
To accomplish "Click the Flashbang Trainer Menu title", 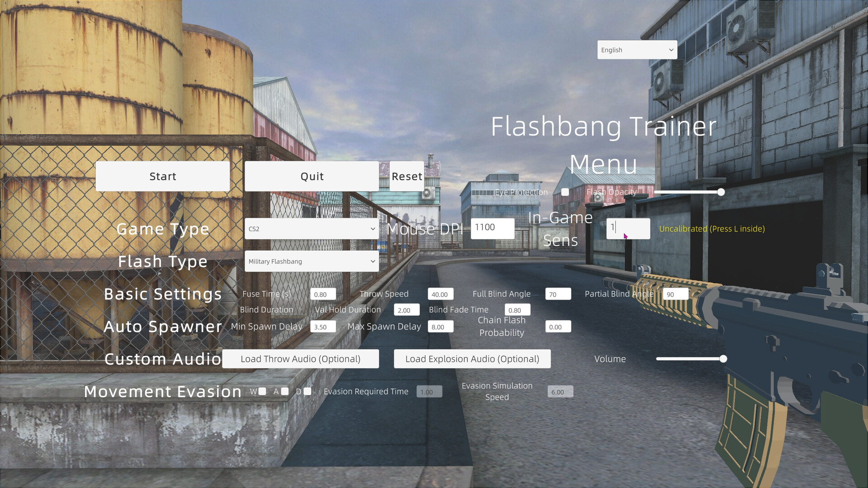I will tap(604, 145).
